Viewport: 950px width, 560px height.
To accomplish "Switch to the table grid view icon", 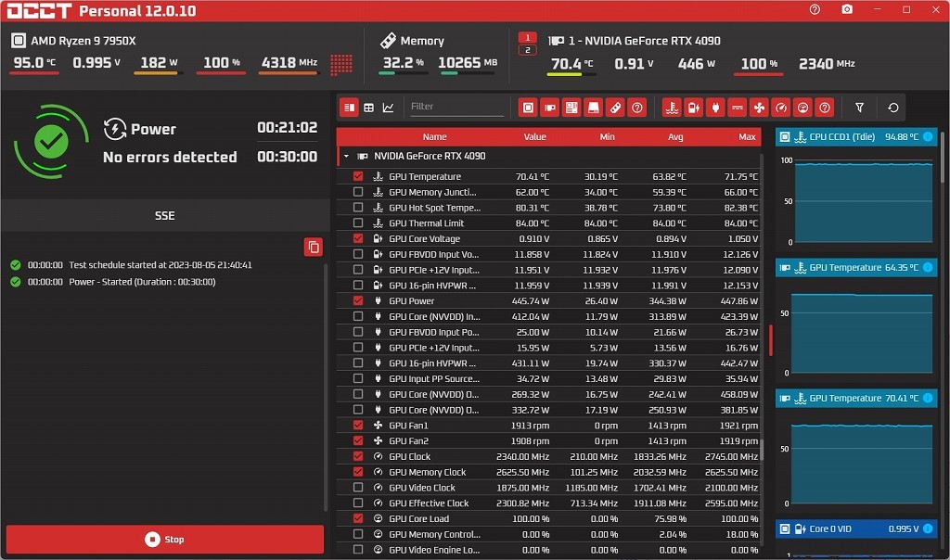I will pos(369,108).
